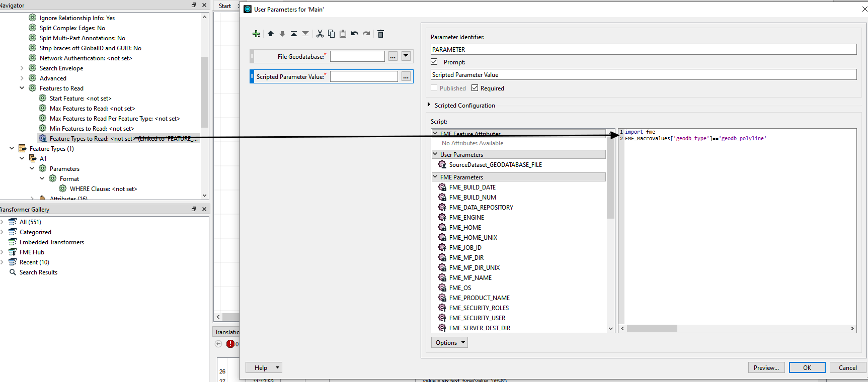Select FME_BUILD_NUM gear icon
This screenshot has height=382, width=868.
coord(442,197)
